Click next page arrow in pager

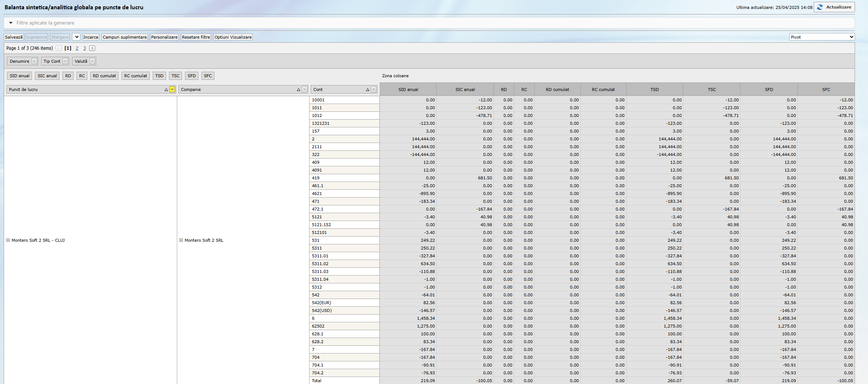92,48
